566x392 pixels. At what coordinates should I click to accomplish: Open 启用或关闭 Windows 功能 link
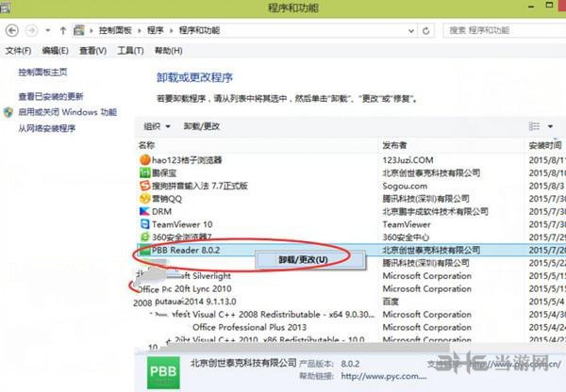pyautogui.click(x=68, y=112)
